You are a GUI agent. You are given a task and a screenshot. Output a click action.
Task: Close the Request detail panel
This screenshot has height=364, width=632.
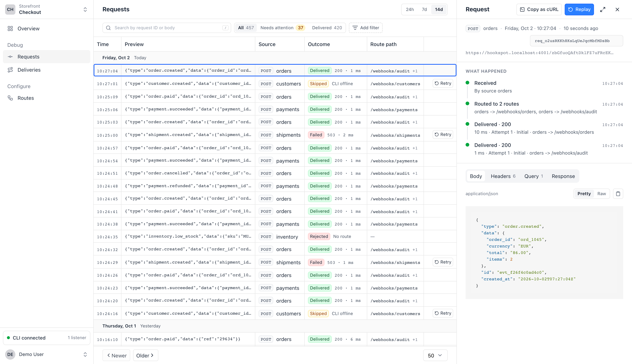pos(617,10)
